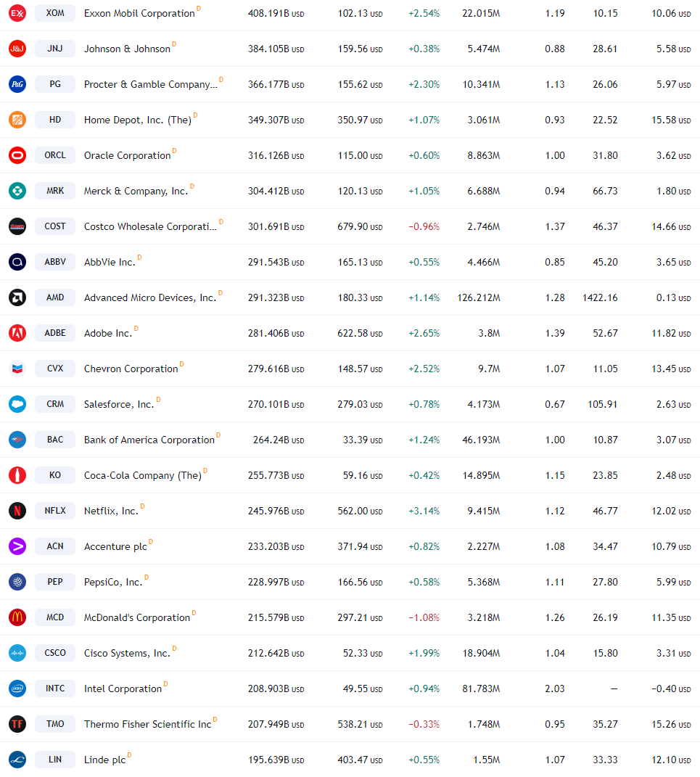This screenshot has height=777, width=700.
Task: Click price 33.39 USD for BAC
Action: click(x=363, y=440)
